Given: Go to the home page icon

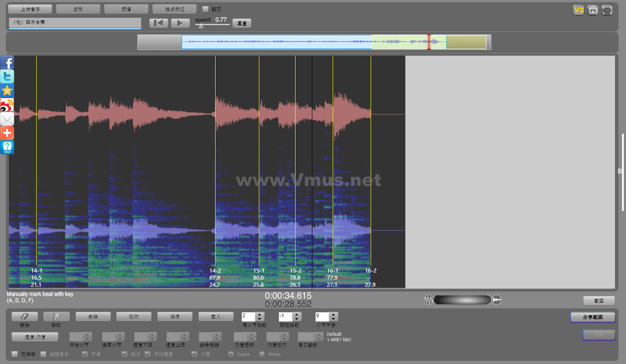Looking at the screenshot, I should 593,10.
